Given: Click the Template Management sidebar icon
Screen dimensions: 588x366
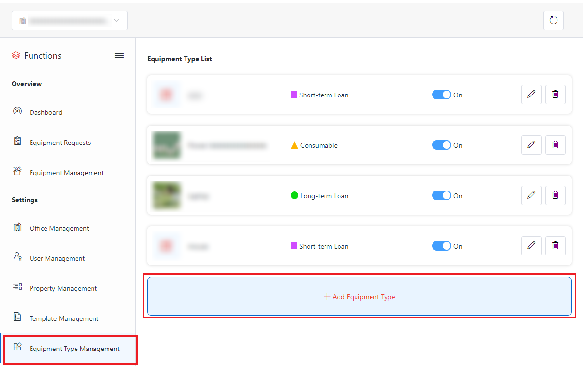Looking at the screenshot, I should (17, 318).
